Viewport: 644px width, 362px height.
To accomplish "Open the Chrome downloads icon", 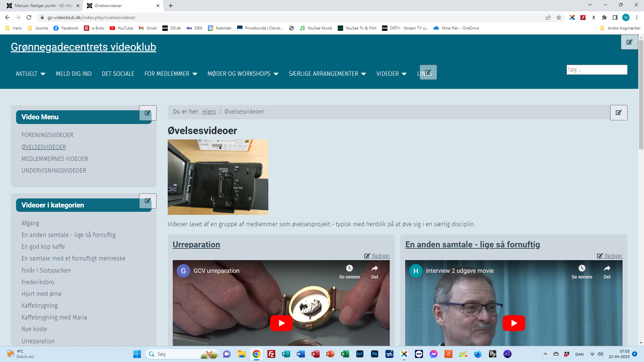I will point(594,17).
